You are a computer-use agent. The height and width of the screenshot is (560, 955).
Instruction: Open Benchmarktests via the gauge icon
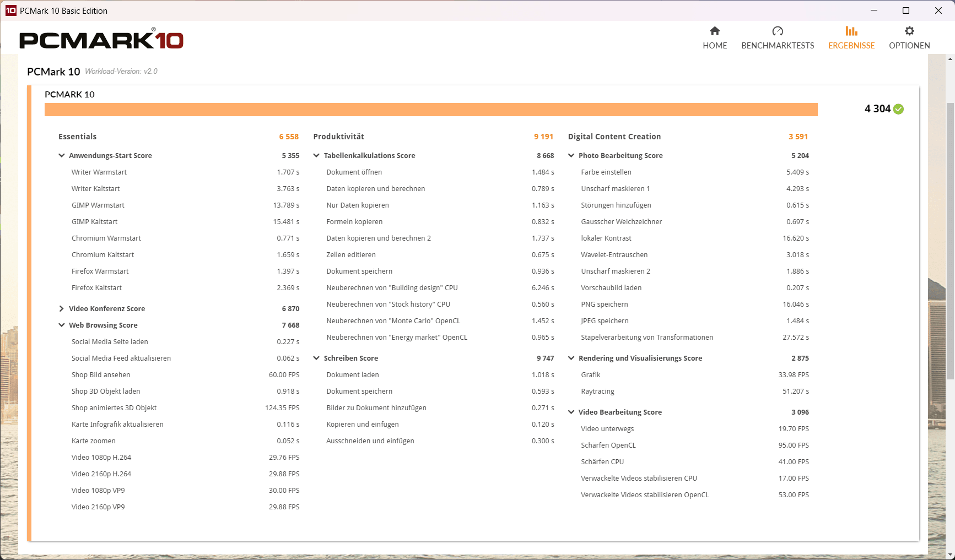point(778,31)
